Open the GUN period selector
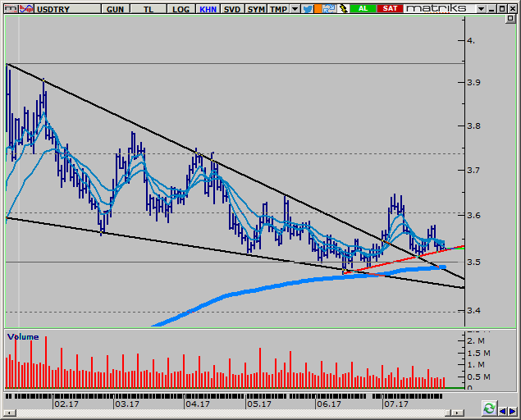Image resolution: width=521 pixels, height=420 pixels. pyautogui.click(x=116, y=8)
